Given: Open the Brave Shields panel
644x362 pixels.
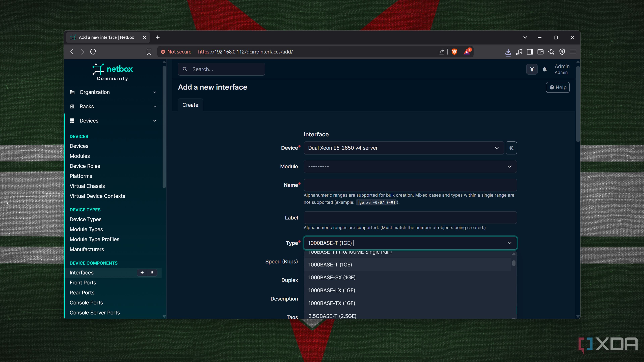Looking at the screenshot, I should coord(454,52).
